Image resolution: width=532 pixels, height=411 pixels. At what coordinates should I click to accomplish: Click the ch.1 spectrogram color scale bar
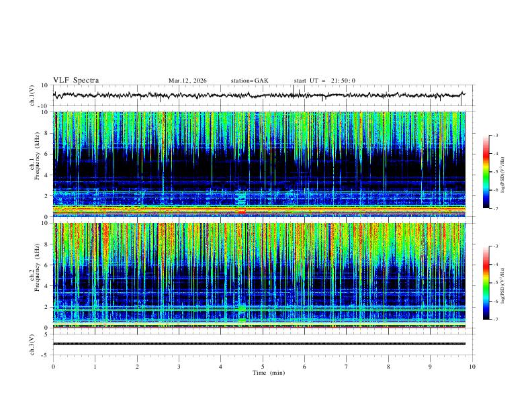point(486,172)
